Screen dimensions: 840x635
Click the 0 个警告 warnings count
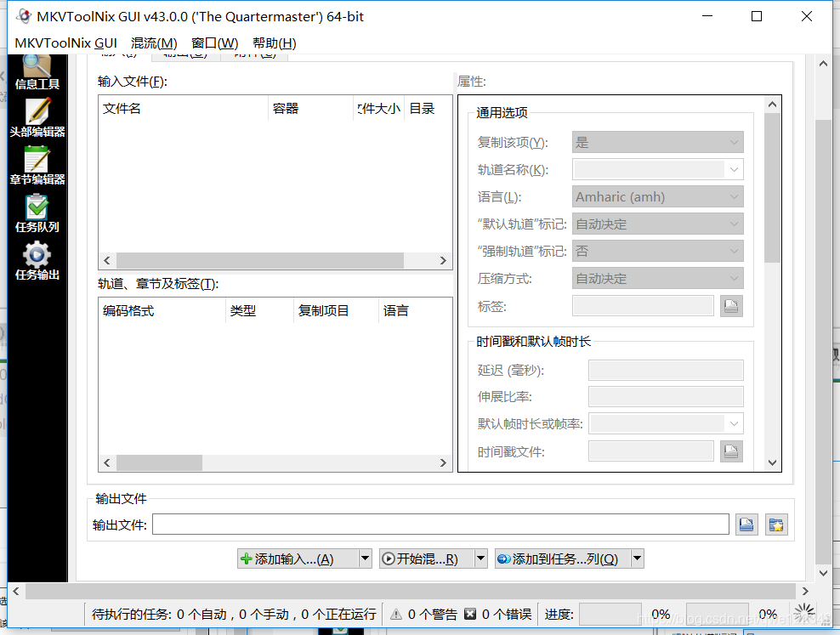pyautogui.click(x=432, y=614)
